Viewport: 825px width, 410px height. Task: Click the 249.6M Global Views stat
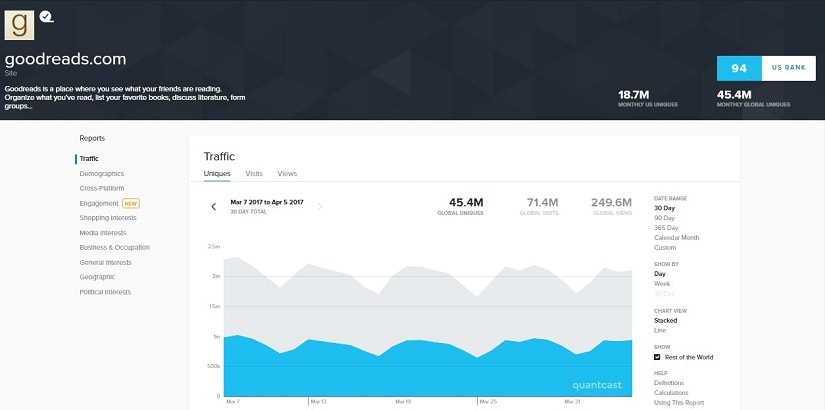click(x=611, y=206)
